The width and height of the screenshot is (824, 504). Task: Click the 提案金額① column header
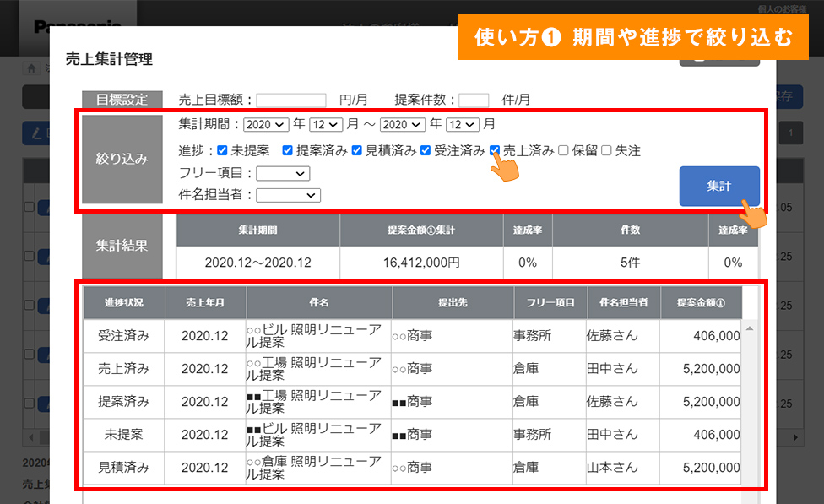pyautogui.click(x=697, y=302)
